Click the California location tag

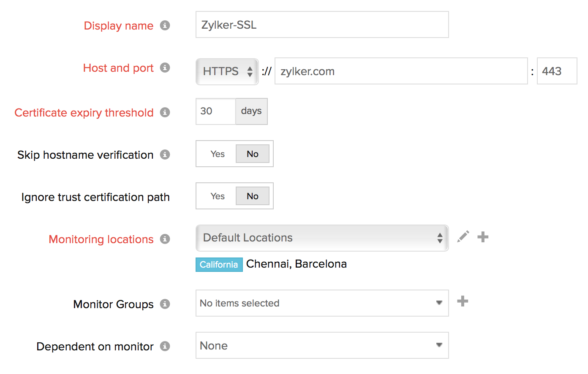pyautogui.click(x=219, y=265)
